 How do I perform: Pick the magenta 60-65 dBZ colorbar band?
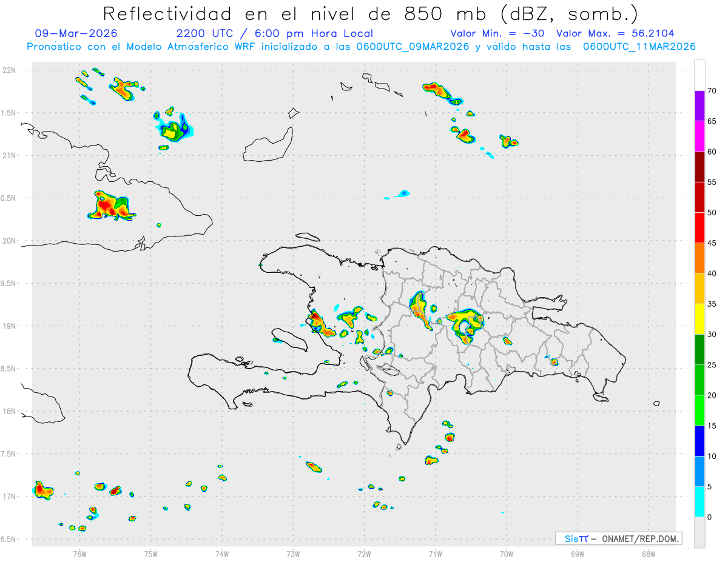point(699,136)
